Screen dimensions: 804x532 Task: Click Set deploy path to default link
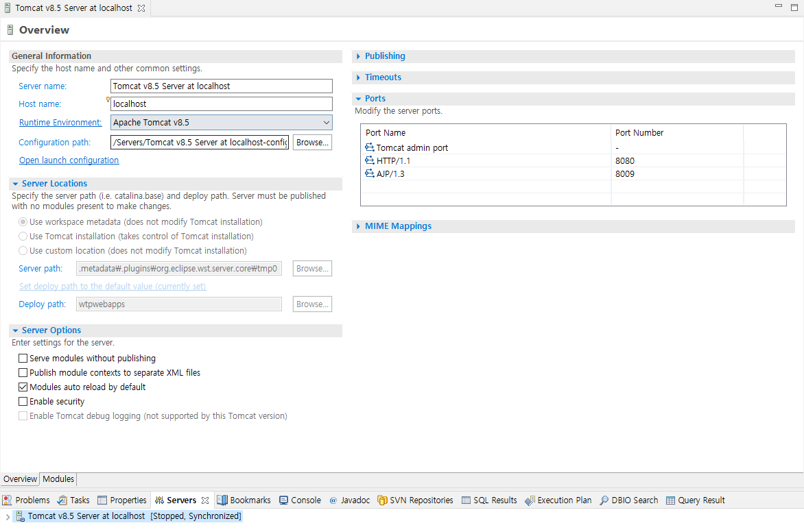point(113,287)
